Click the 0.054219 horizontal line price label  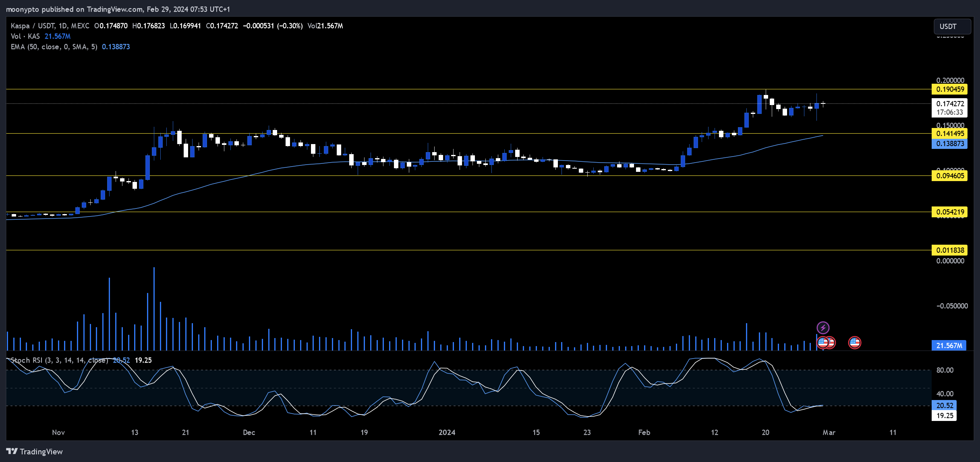pyautogui.click(x=949, y=212)
